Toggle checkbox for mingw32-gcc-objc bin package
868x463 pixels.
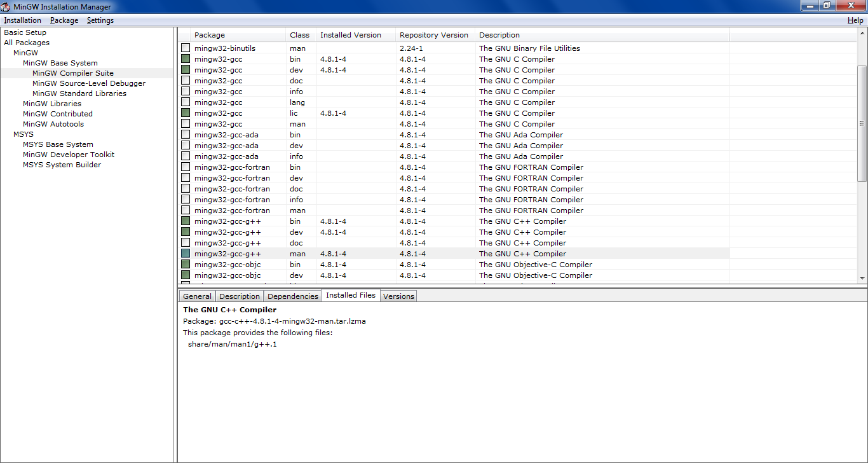[x=186, y=265]
